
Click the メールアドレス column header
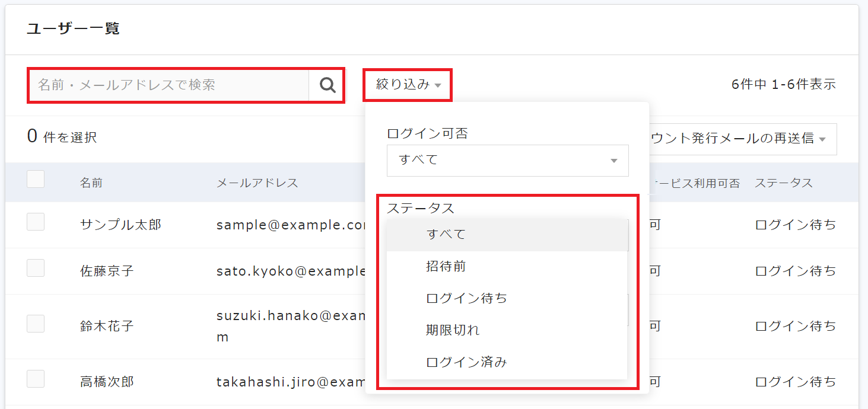tap(257, 183)
